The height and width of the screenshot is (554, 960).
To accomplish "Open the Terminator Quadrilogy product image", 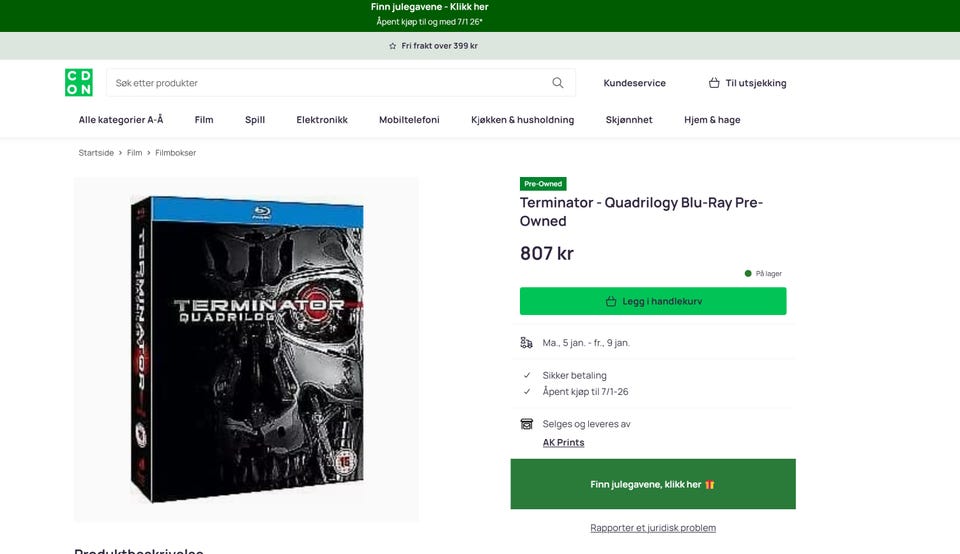I will [246, 350].
